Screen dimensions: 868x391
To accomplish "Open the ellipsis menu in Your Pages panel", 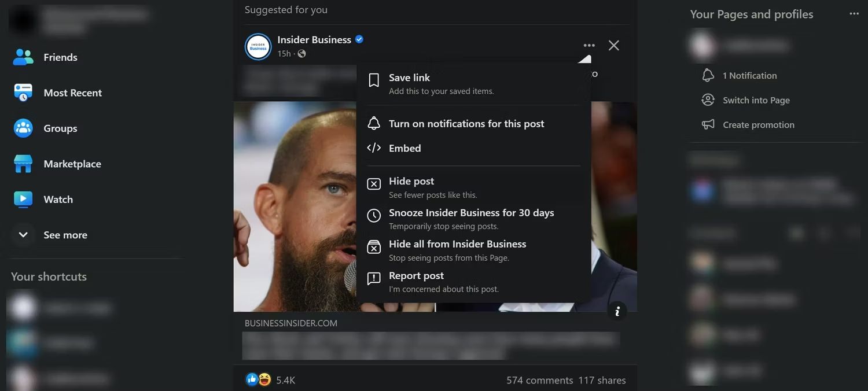I will tap(854, 13).
